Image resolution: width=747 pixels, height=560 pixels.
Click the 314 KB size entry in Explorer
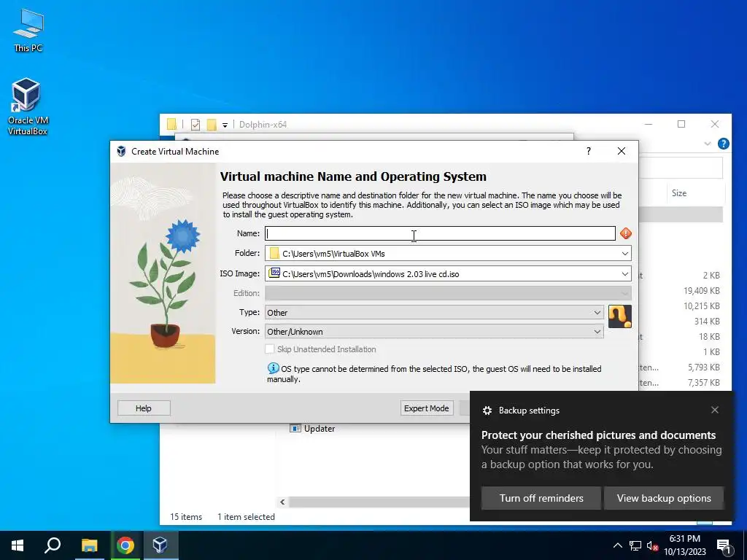[x=706, y=321]
